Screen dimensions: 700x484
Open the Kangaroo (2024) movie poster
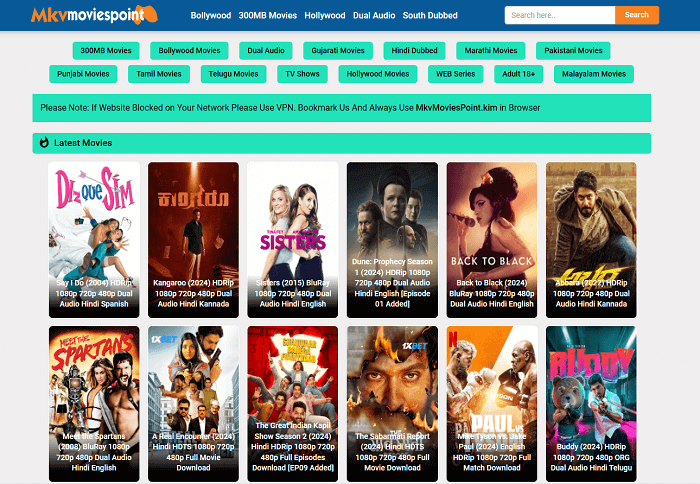point(193,240)
